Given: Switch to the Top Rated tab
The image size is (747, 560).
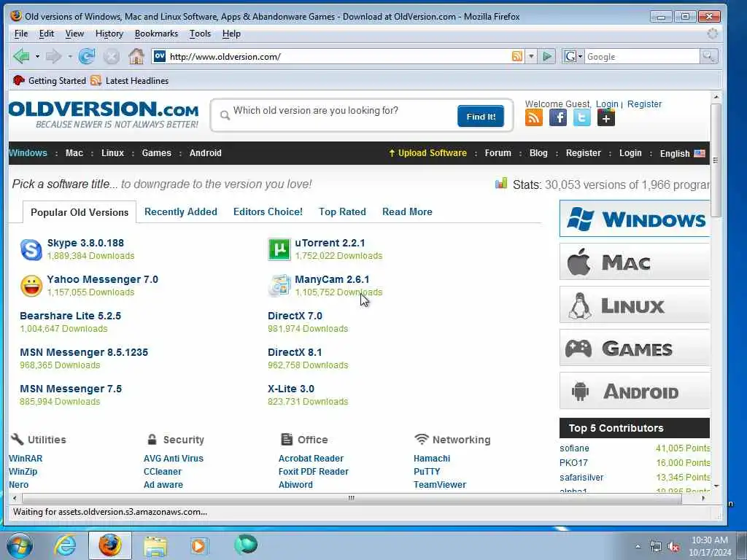Looking at the screenshot, I should coord(343,211).
